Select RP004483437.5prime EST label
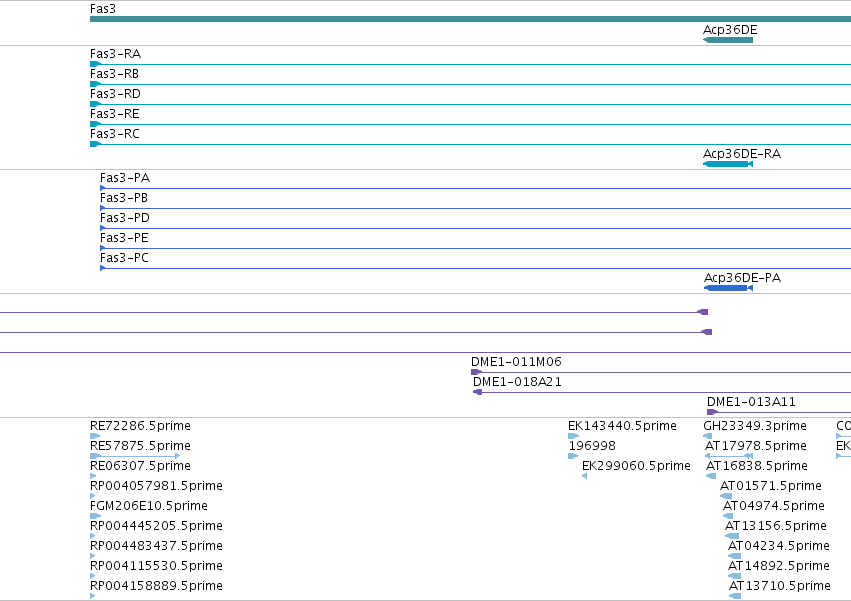This screenshot has height=601, width=851. point(156,547)
